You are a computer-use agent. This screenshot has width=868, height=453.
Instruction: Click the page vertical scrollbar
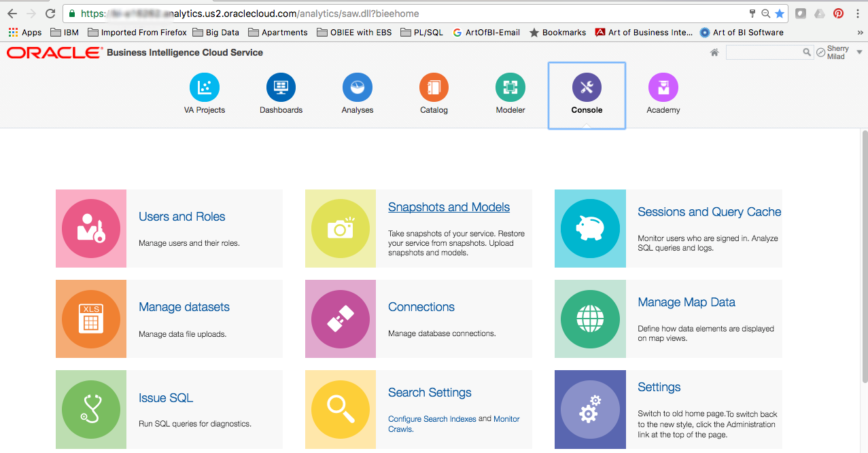(865, 257)
